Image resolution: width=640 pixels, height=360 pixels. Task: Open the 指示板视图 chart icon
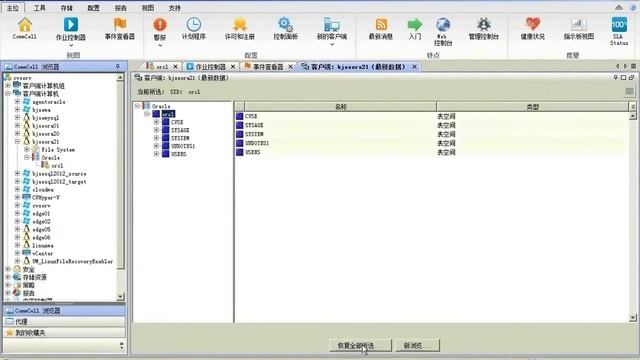(x=578, y=24)
